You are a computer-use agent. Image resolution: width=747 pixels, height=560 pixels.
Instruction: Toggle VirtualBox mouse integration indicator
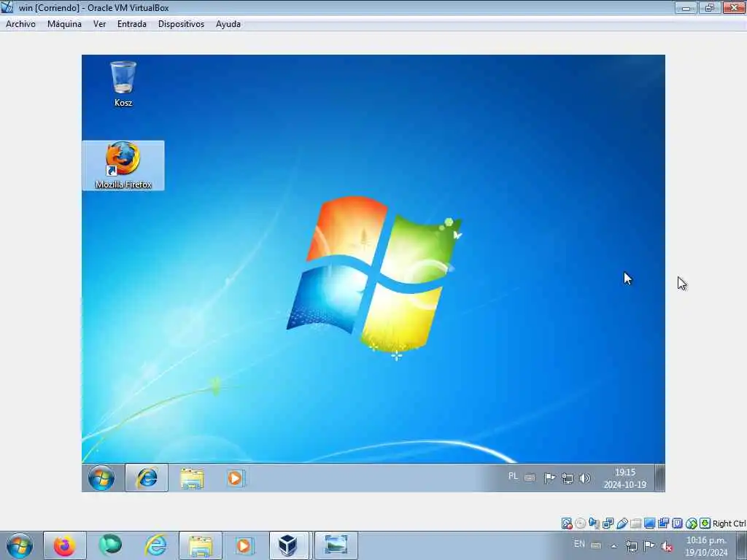(x=692, y=524)
